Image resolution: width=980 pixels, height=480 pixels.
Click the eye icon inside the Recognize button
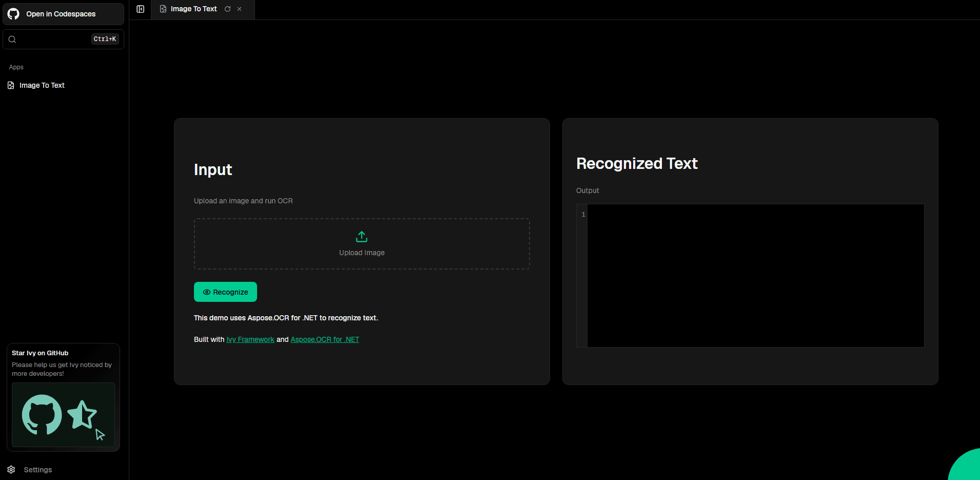(x=207, y=292)
